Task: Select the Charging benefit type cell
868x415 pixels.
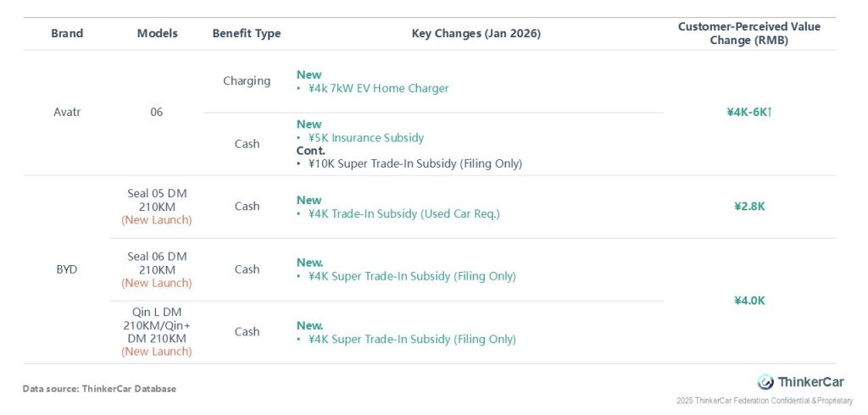Action: [247, 81]
